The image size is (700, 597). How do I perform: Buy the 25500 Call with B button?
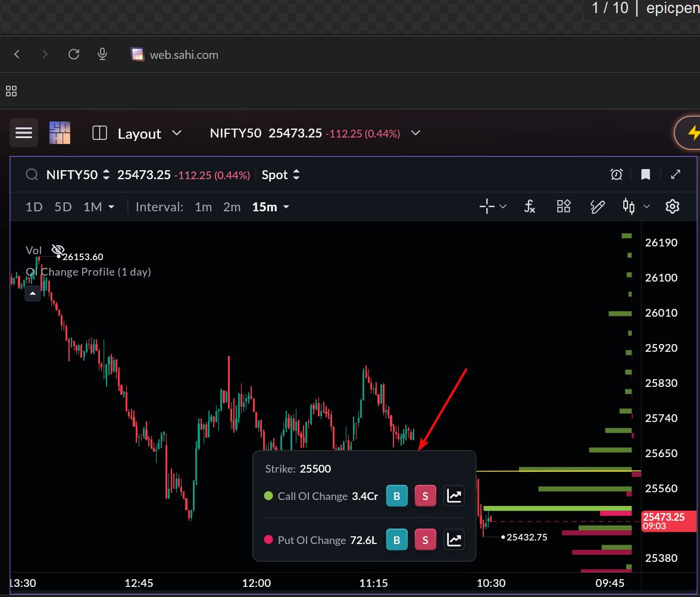[x=396, y=496]
